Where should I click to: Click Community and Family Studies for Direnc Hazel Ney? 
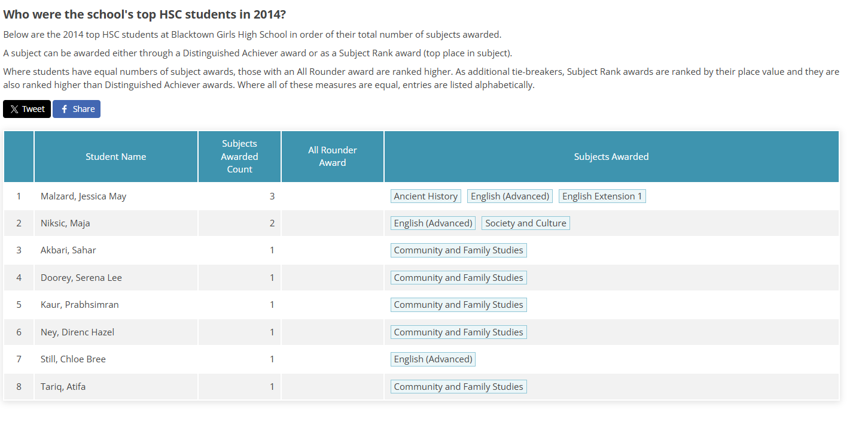459,332
